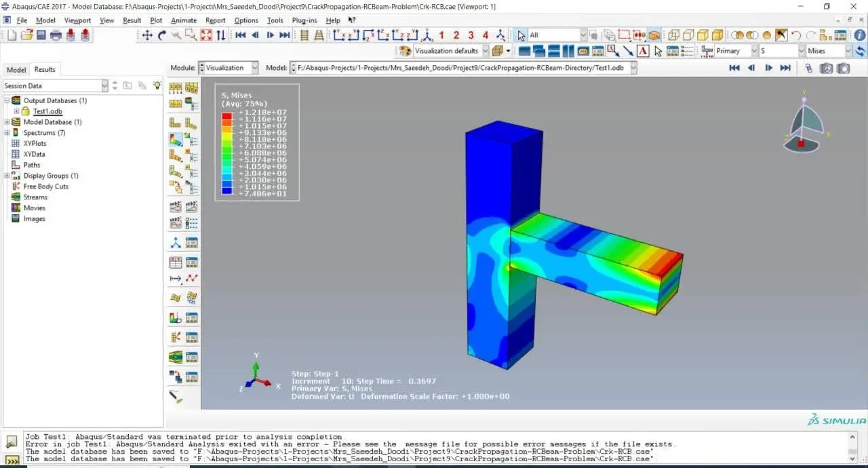Viewport: 868px width, 468px height.
Task: Click the Color Code palette icon
Action: (x=405, y=51)
